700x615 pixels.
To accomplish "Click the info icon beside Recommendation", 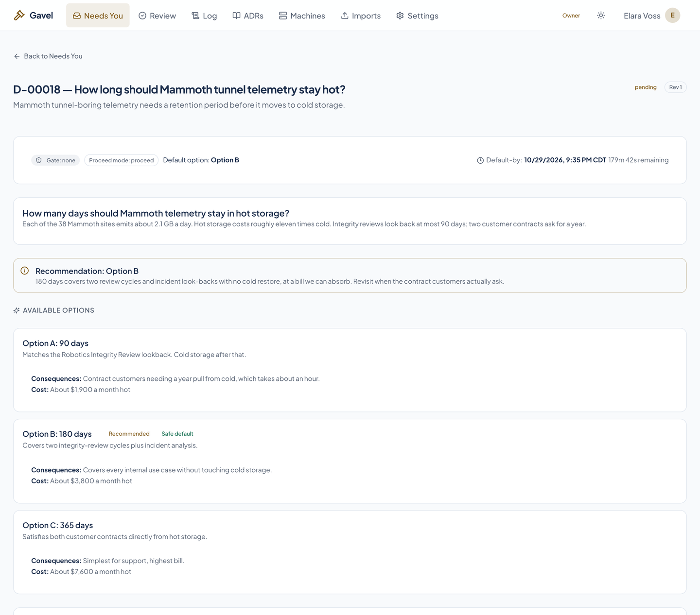I will 25,271.
